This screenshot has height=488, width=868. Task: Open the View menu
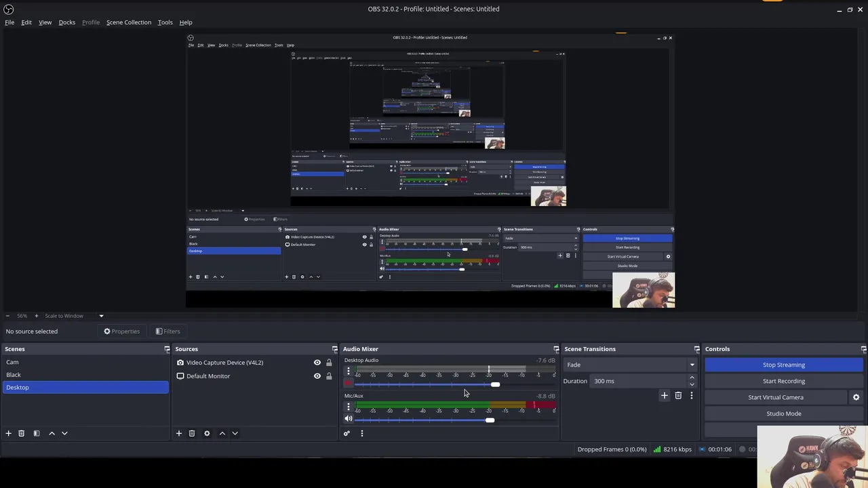pyautogui.click(x=45, y=22)
